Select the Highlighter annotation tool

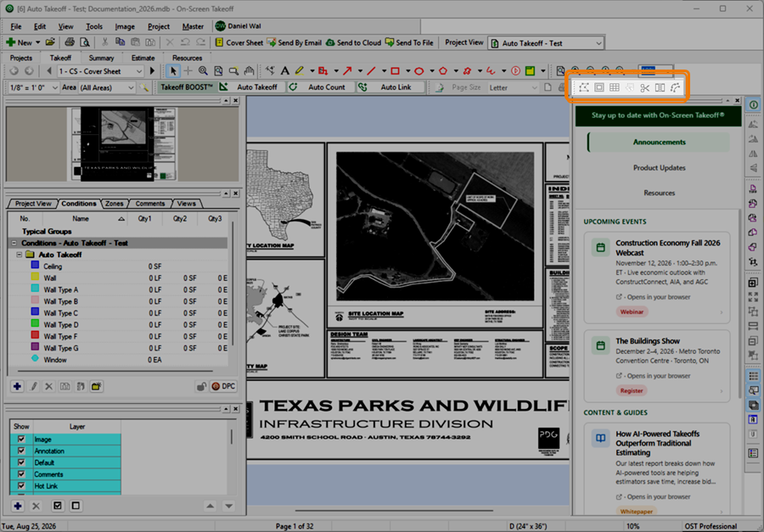click(x=299, y=71)
